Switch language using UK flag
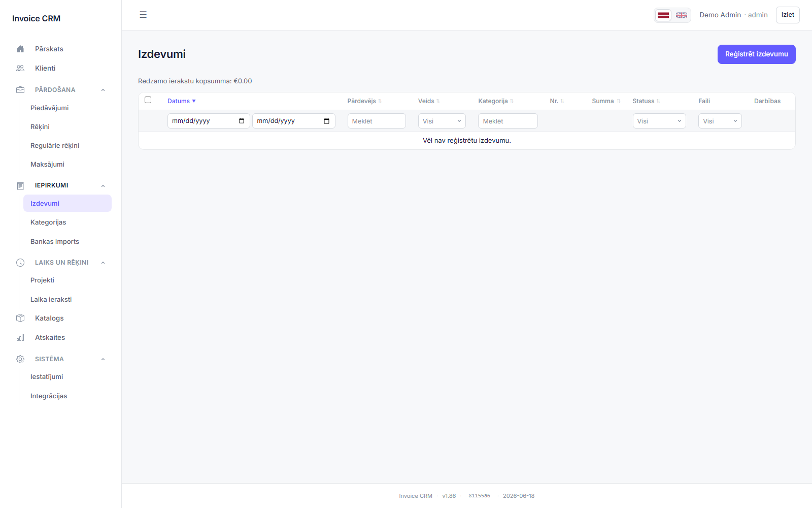 coord(682,15)
